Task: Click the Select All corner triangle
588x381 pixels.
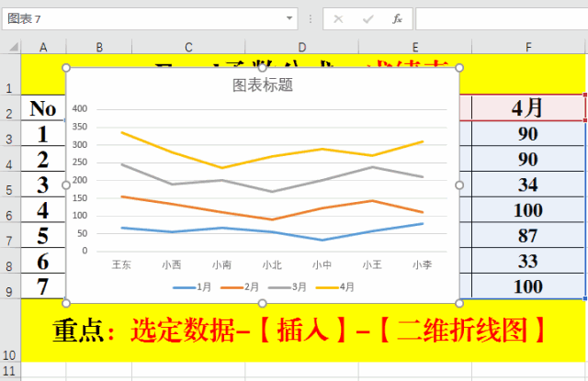Action: 10,47
